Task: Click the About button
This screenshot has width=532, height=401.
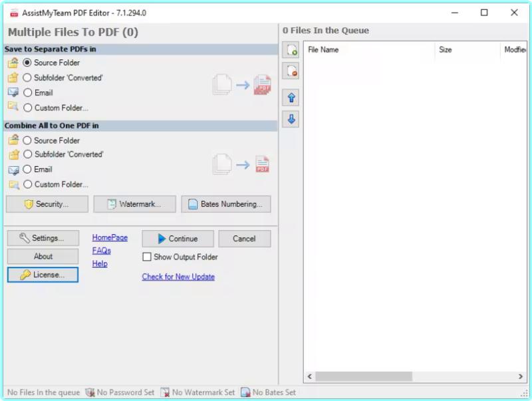Action: (43, 257)
